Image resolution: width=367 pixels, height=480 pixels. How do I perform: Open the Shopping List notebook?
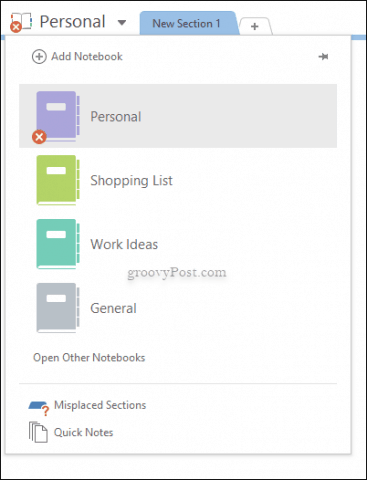178,180
